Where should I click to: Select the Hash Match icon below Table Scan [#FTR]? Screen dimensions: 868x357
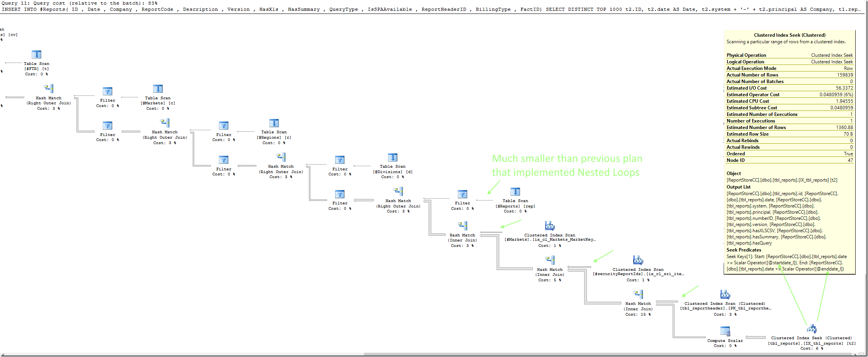[x=49, y=89]
